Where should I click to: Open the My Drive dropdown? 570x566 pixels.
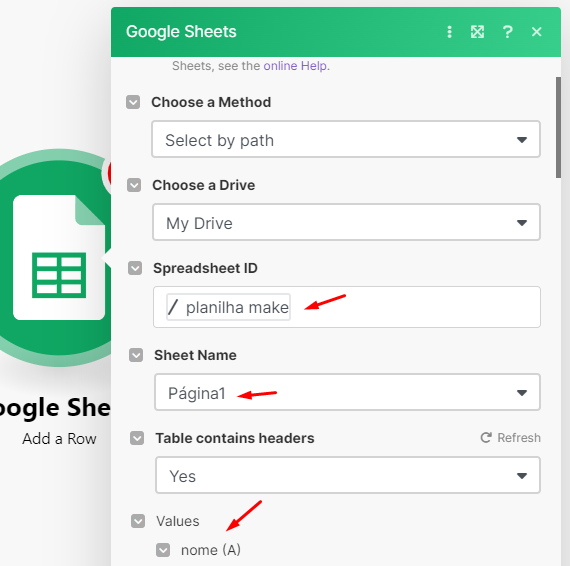(x=346, y=222)
